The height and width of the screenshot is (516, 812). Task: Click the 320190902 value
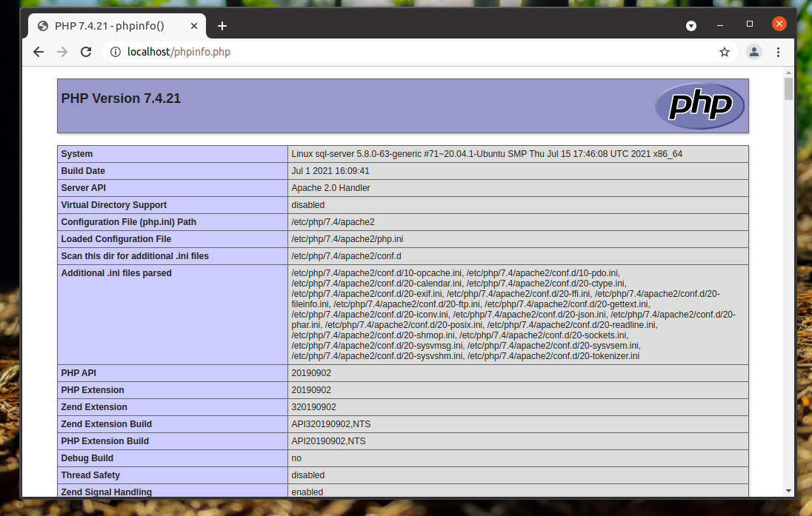point(313,407)
